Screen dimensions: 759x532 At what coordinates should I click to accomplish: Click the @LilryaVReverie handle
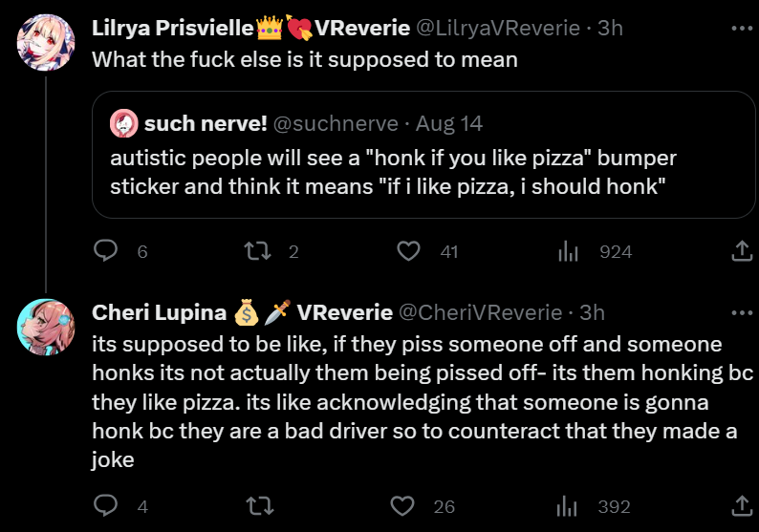tap(498, 28)
